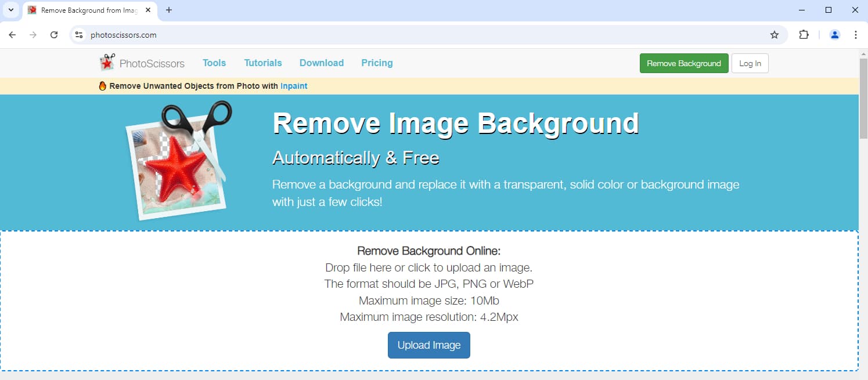
Task: Open the Pricing page
Action: [376, 63]
